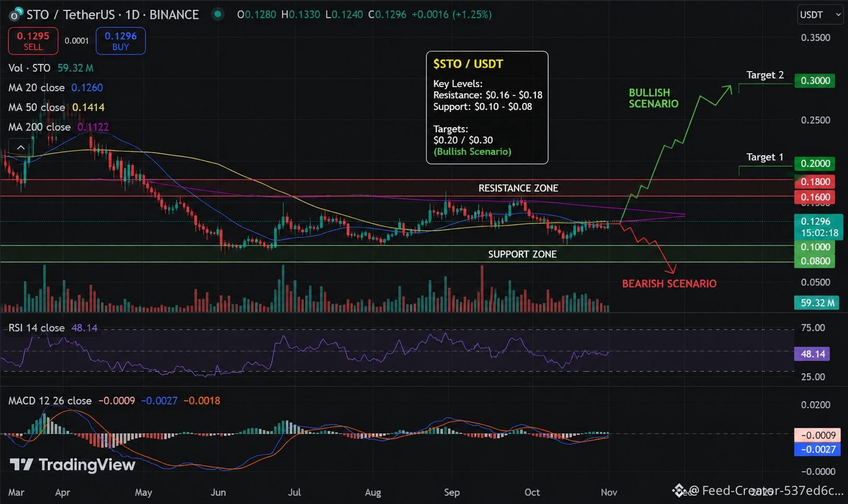Click the +0.0016 (+1.25%) change readout

(451, 15)
